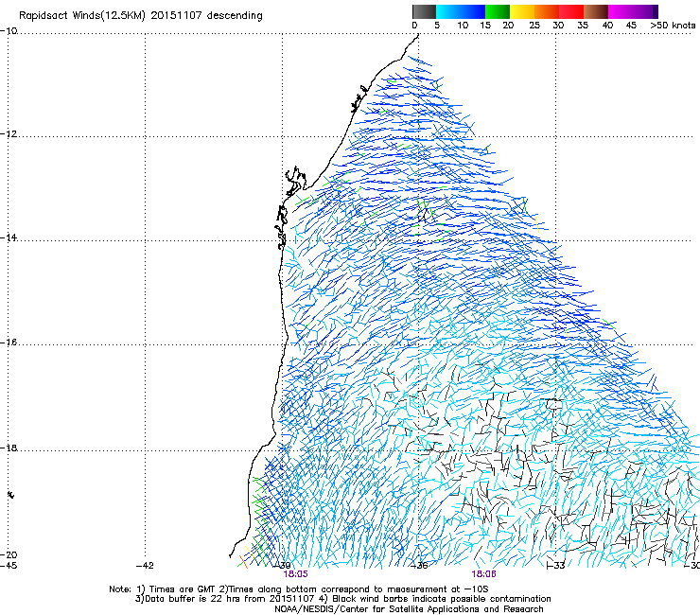Click the legend value label 10

463,26
